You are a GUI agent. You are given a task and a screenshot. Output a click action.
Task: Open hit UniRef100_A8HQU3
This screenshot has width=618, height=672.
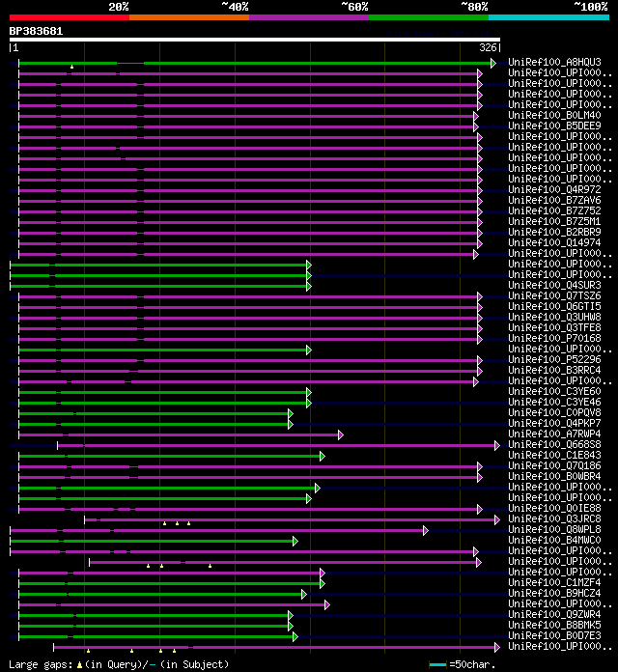coord(554,62)
